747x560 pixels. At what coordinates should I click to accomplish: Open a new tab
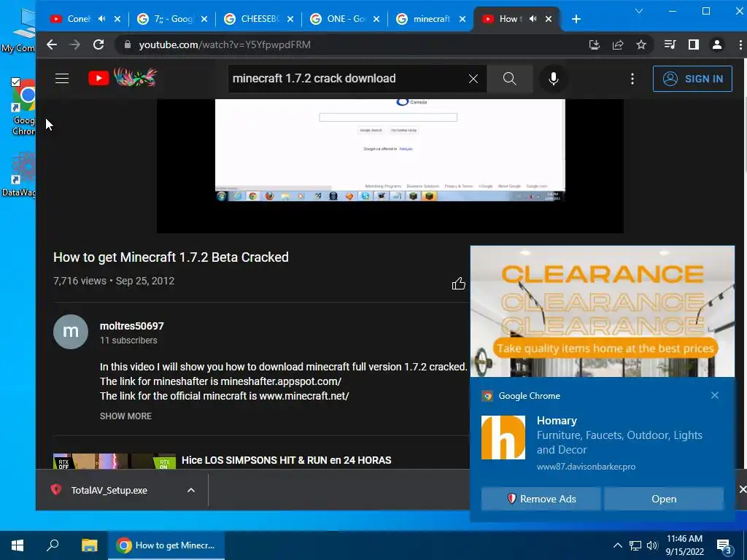point(576,19)
